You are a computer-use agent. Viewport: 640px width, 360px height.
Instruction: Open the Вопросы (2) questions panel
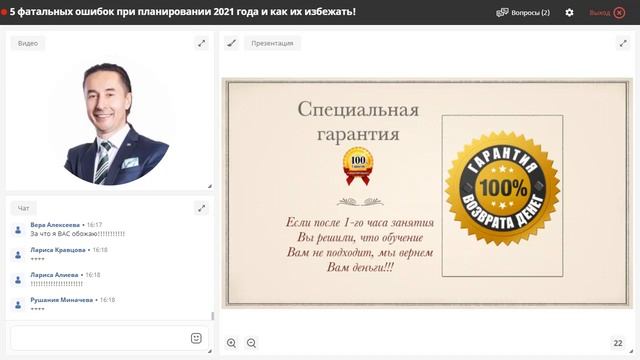[x=523, y=13]
